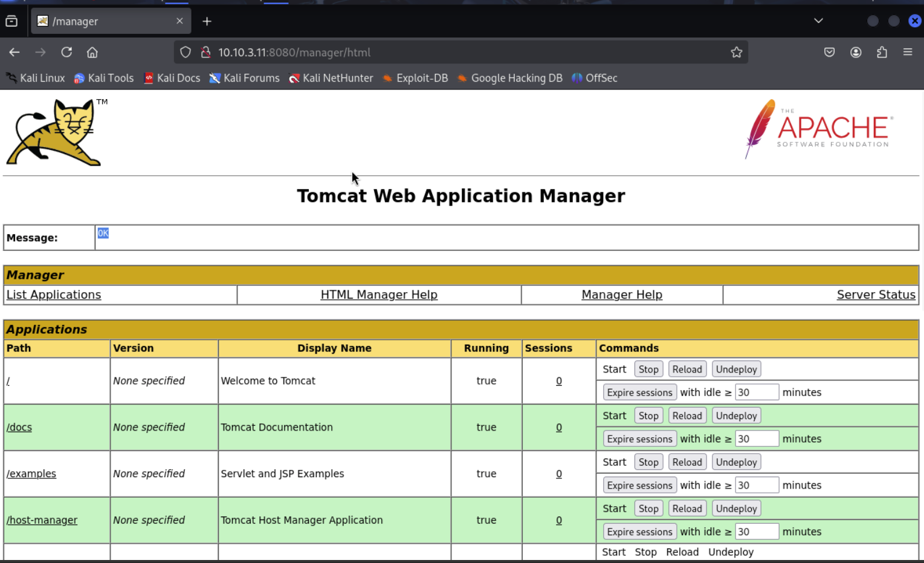Image resolution: width=924 pixels, height=563 pixels.
Task: Click sessions count for /host-manager row
Action: (x=559, y=520)
